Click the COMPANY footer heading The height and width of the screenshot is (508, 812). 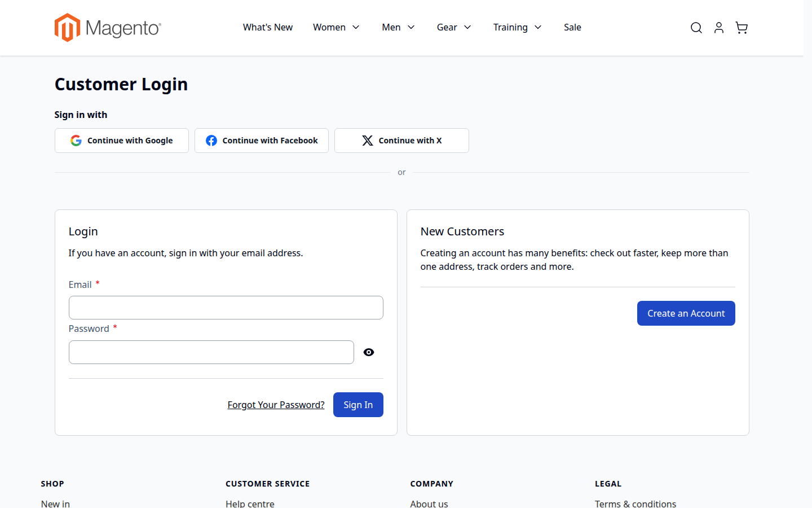tap(432, 484)
